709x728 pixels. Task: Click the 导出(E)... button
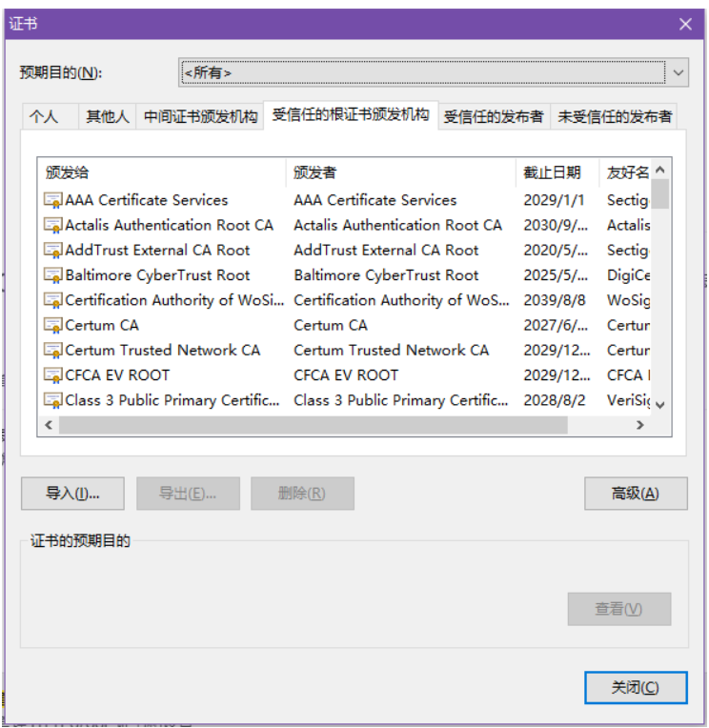pyautogui.click(x=188, y=493)
